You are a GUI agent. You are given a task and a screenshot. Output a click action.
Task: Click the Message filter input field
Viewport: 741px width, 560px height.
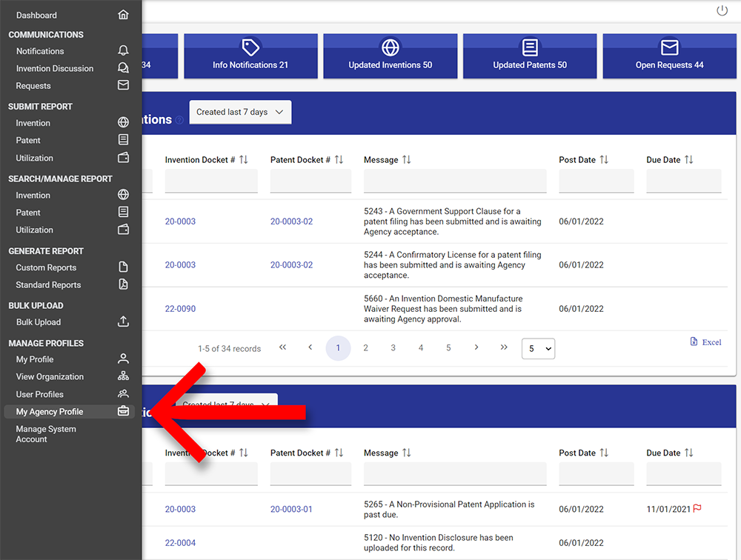pos(454,181)
